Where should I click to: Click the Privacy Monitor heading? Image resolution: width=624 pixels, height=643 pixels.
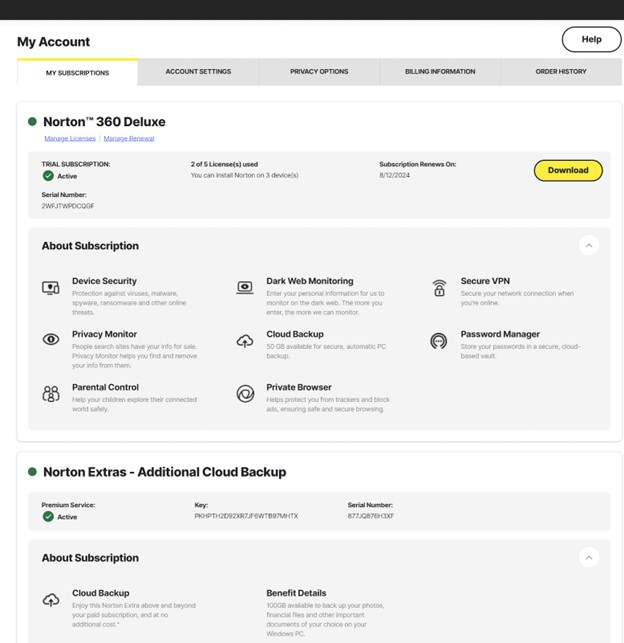coord(104,334)
